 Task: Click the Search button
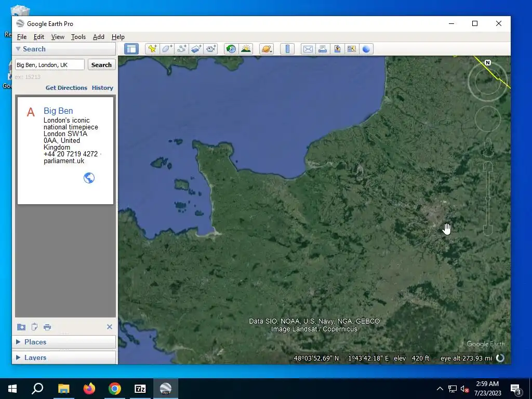(101, 64)
